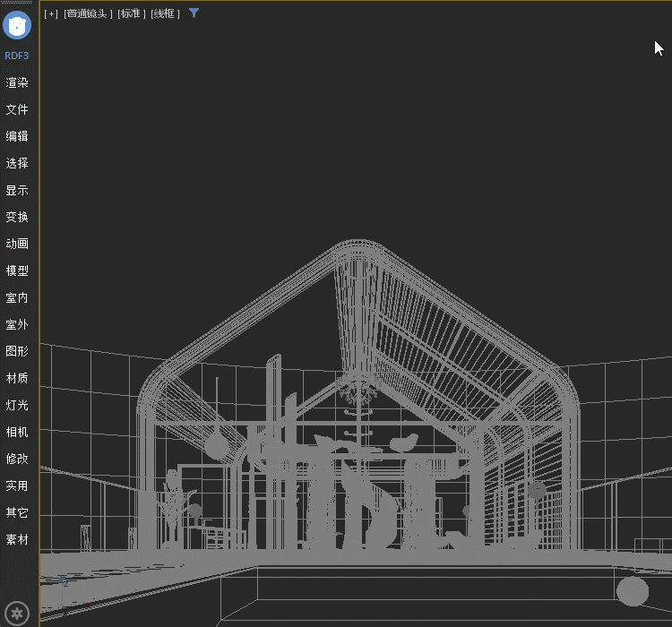672x627 pixels.
Task: Open the 动画 animation menu
Action: pyautogui.click(x=17, y=244)
